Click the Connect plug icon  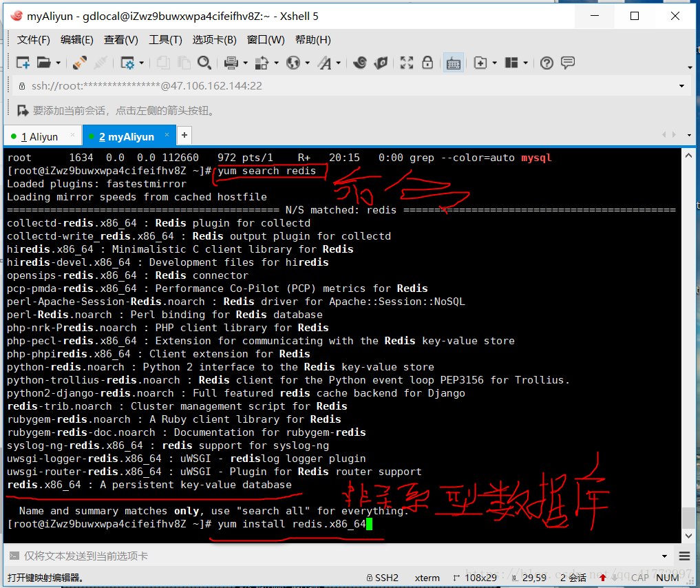[79, 63]
